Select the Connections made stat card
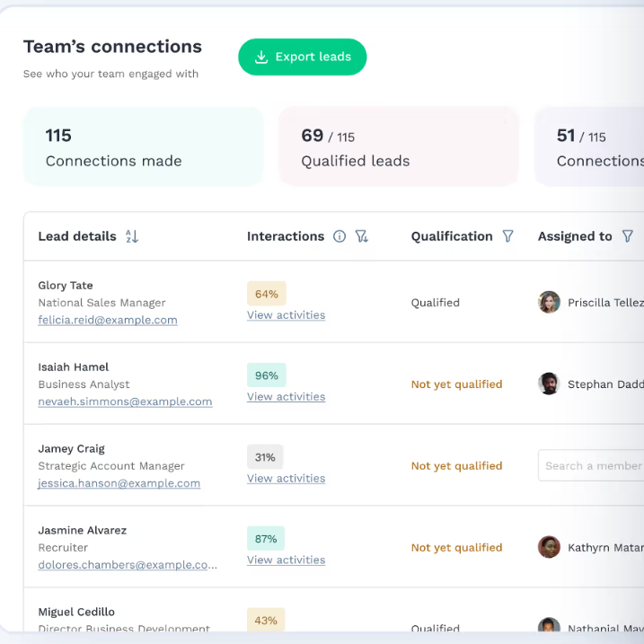Viewport: 644px width, 644px height. (144, 147)
